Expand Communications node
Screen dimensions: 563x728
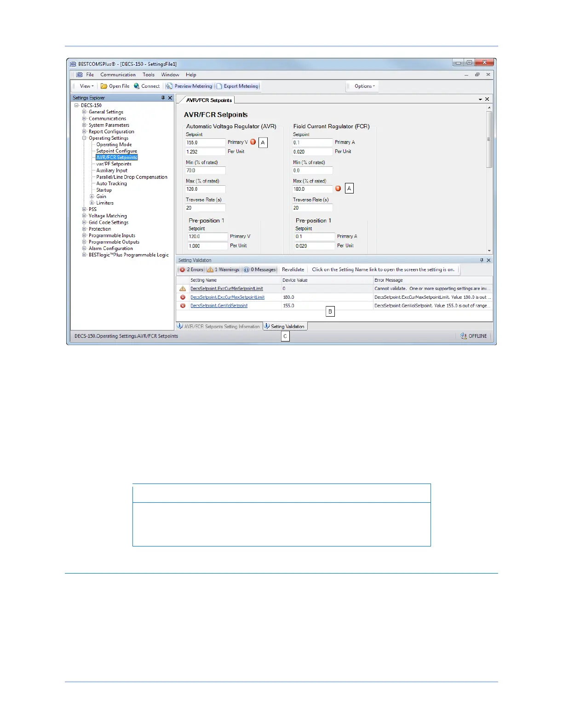(x=84, y=118)
